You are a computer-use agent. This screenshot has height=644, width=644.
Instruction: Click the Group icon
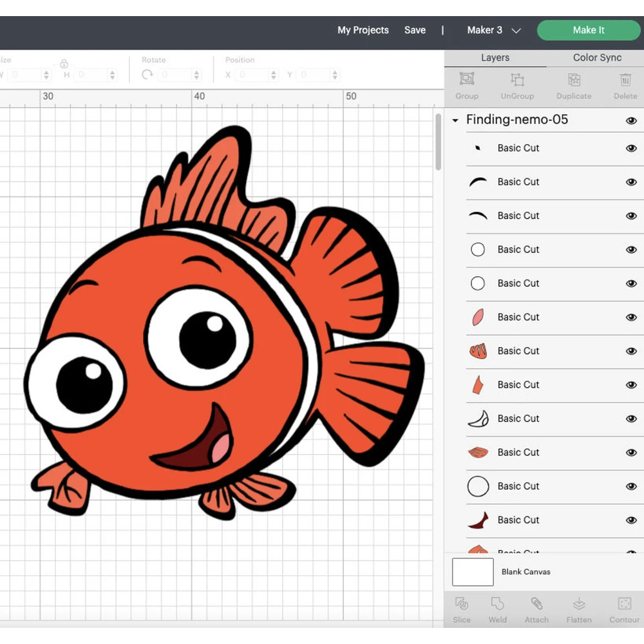click(466, 86)
